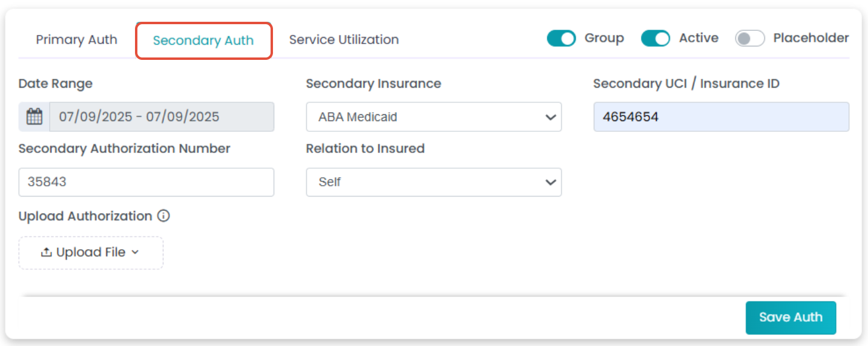Expand the Self relation dropdown
This screenshot has height=346, width=868.
434,182
